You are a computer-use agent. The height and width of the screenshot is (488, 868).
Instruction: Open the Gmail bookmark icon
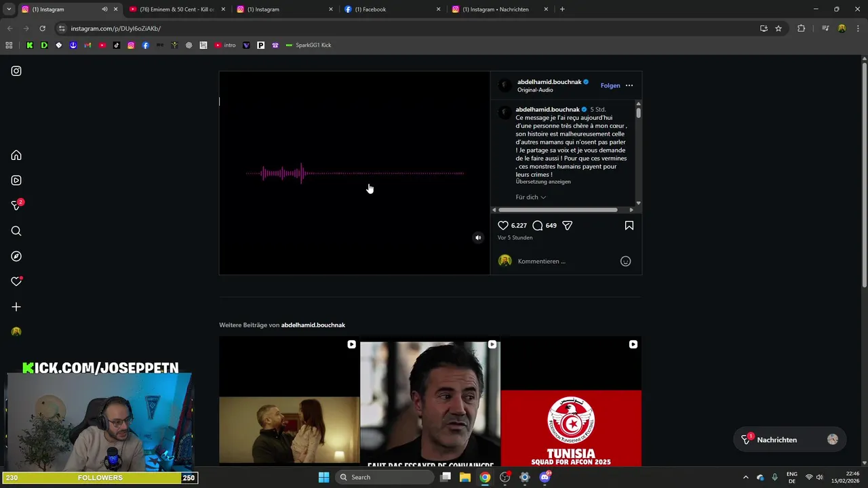click(x=87, y=45)
